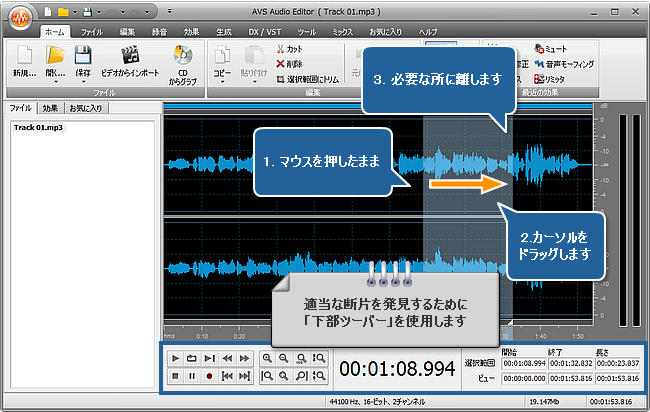The image size is (650, 412).
Task: Open the 録音 (Record) ribbon tab
Action: tap(156, 32)
